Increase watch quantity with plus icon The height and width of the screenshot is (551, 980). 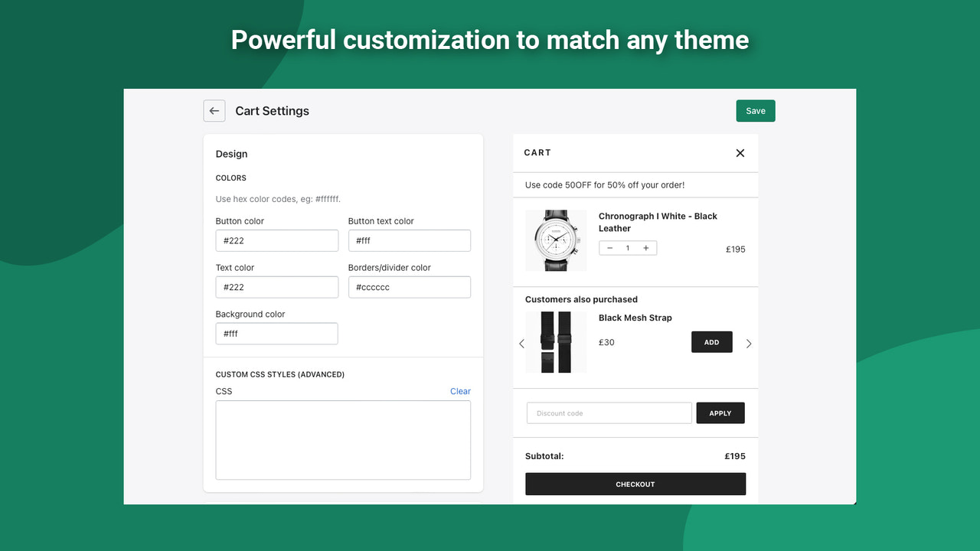(x=645, y=247)
